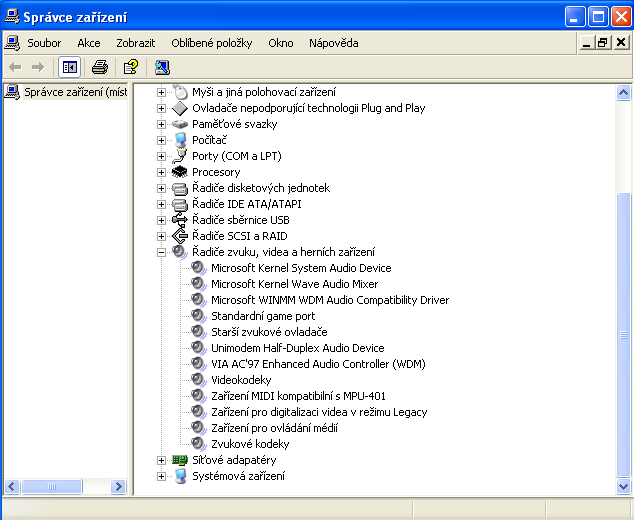Screen dimensions: 634x520
Task: Click the Síťové adaptéry network card icon
Action: coord(180,460)
